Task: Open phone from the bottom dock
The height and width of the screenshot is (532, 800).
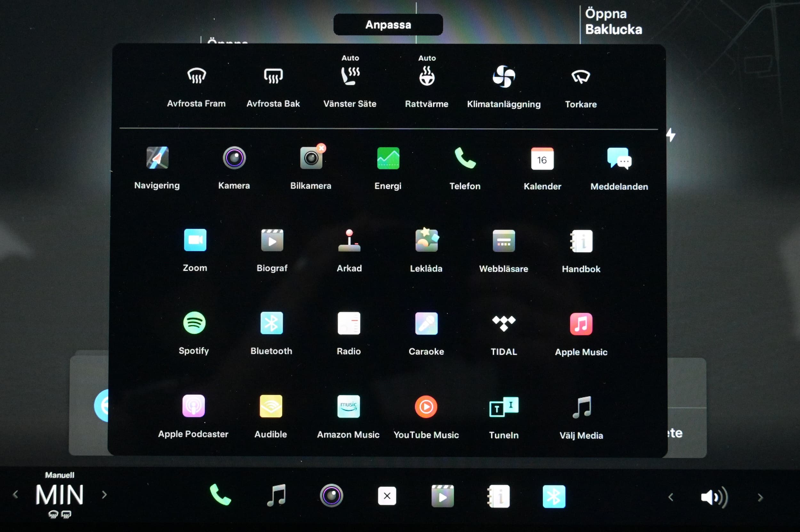Action: pos(220,495)
